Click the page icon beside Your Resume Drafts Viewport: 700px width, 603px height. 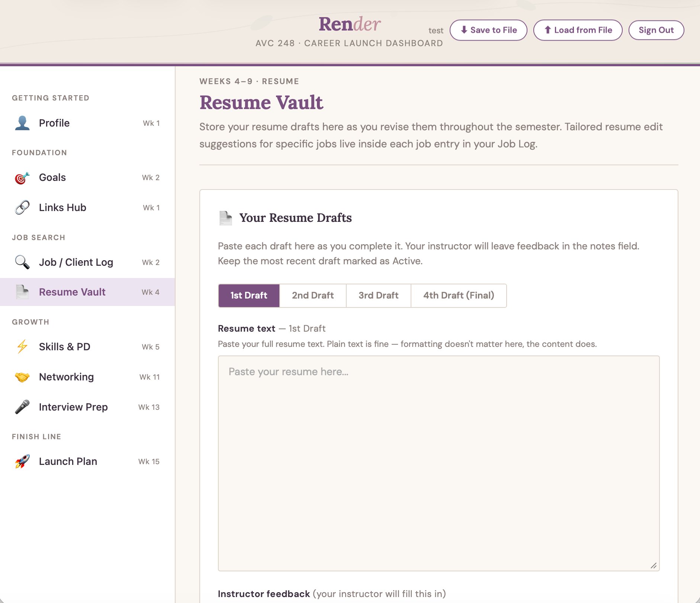click(x=225, y=218)
